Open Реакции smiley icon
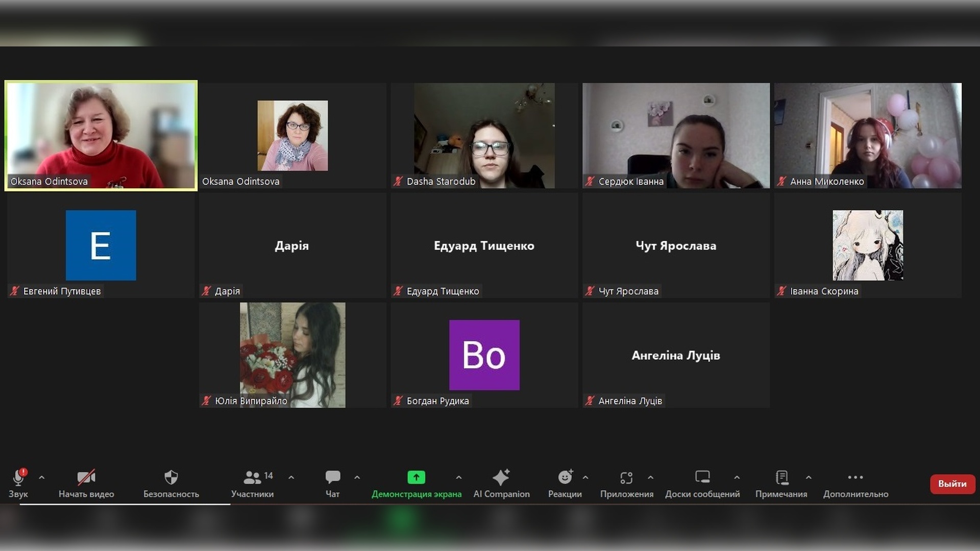 click(565, 477)
